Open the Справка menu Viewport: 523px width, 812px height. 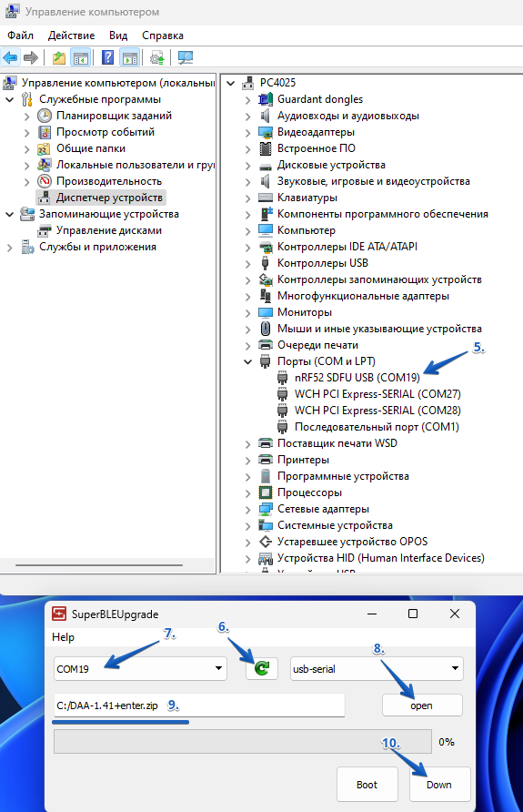click(163, 36)
